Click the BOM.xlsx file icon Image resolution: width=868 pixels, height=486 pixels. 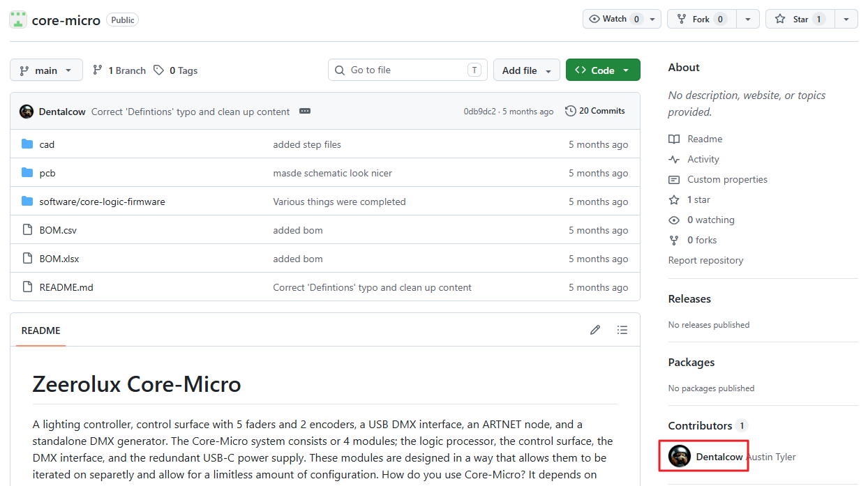(27, 259)
